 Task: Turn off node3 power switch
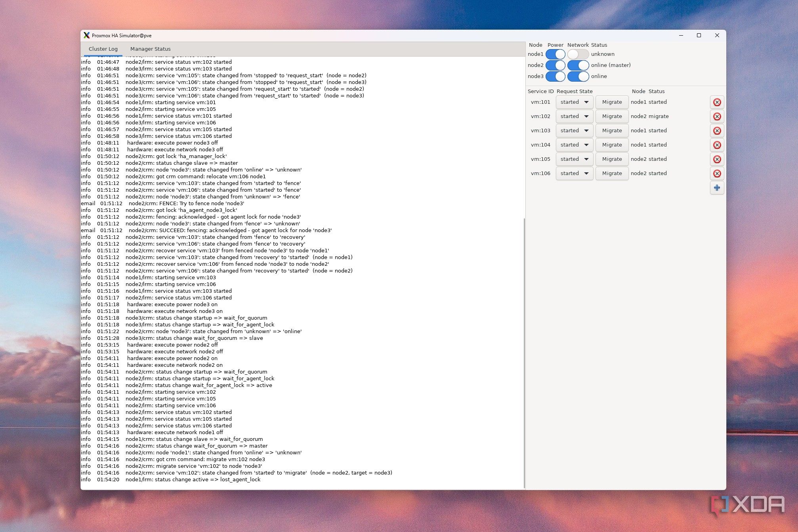tap(555, 76)
